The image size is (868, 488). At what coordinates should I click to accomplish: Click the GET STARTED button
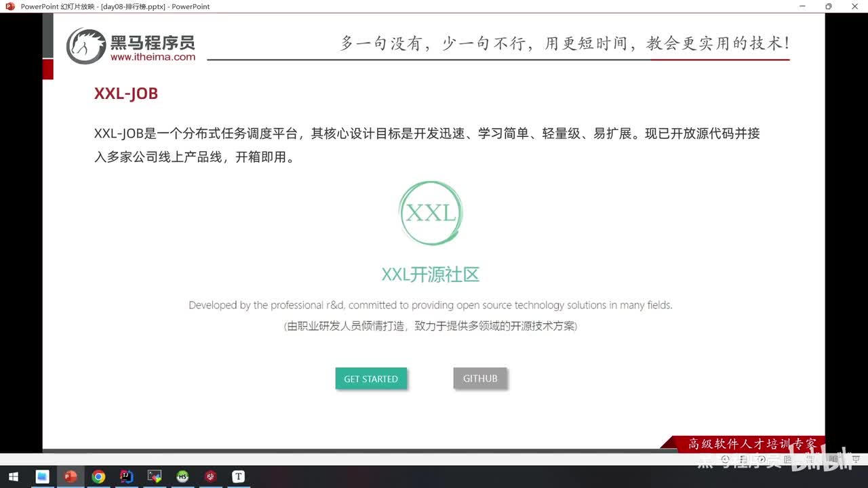point(371,379)
